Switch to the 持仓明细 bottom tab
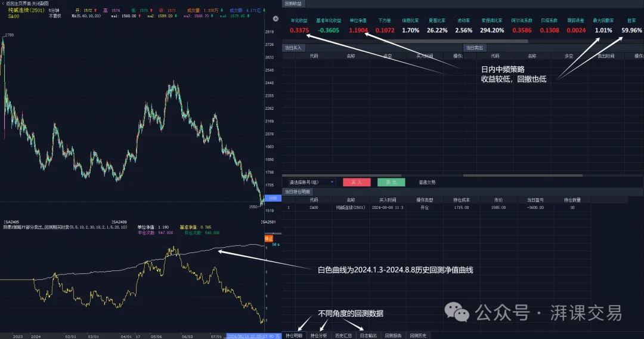644x339 pixels. pyautogui.click(x=294, y=335)
